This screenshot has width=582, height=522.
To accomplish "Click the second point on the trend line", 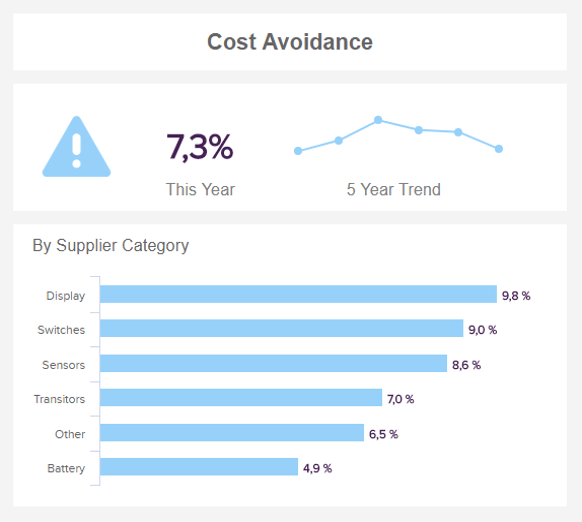I will tap(339, 140).
